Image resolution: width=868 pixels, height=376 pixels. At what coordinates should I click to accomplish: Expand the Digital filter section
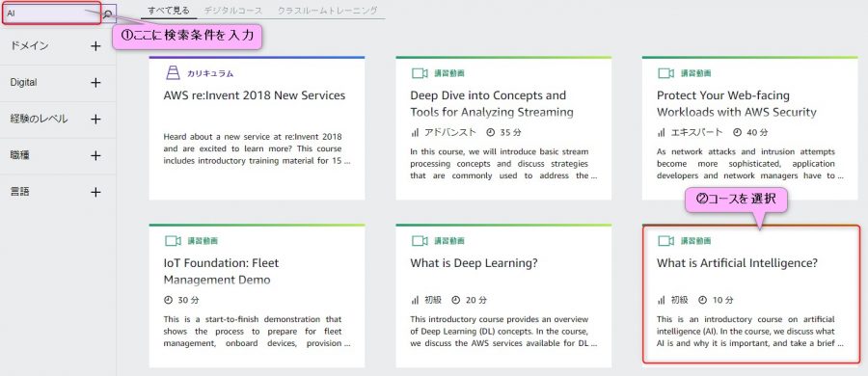(95, 83)
